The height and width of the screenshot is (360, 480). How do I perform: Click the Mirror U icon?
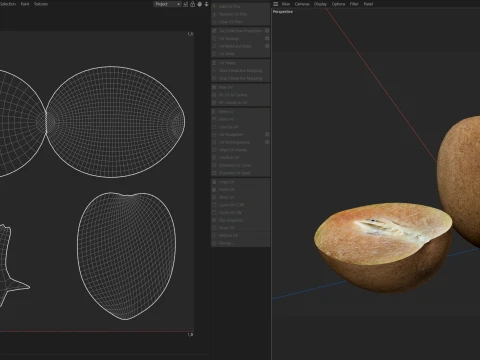214,111
